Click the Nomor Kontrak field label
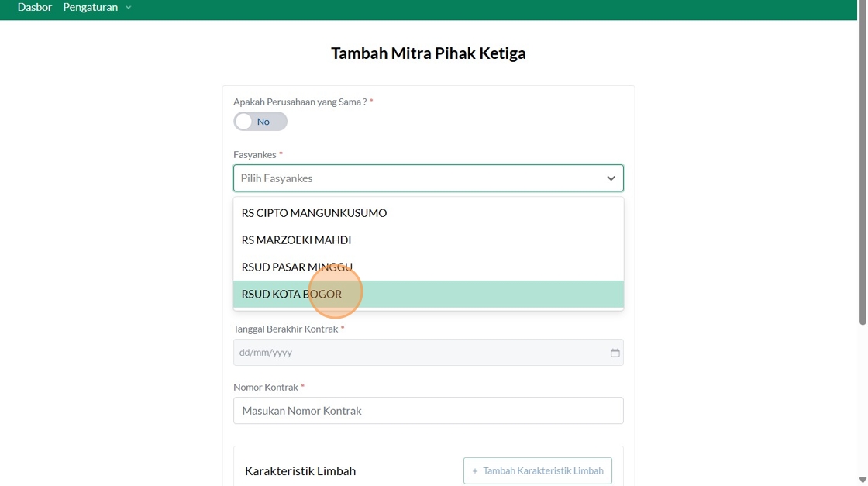Screen dimensions: 868x486 pos(266,387)
